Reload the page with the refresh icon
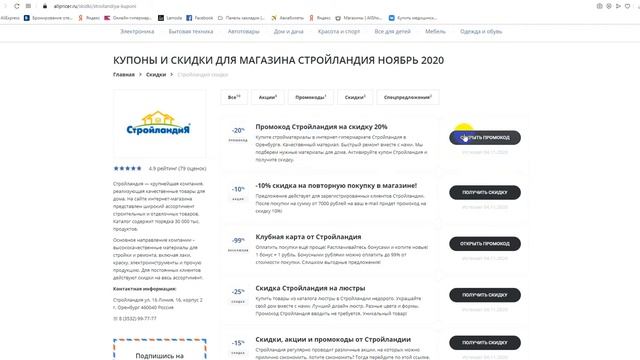The image size is (640, 360). coord(17,6)
